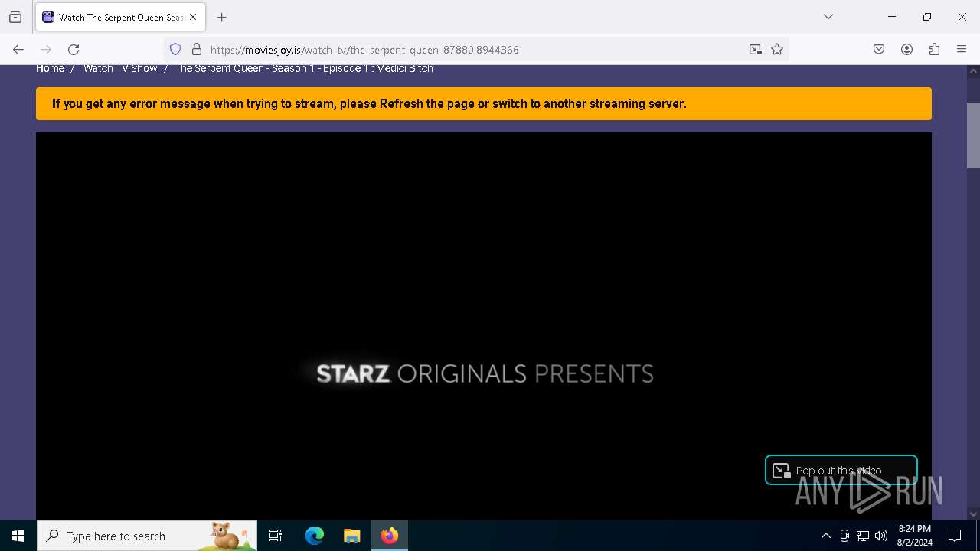Select the yellow streaming error notice
The width and height of the screenshot is (980, 551).
coord(484,103)
